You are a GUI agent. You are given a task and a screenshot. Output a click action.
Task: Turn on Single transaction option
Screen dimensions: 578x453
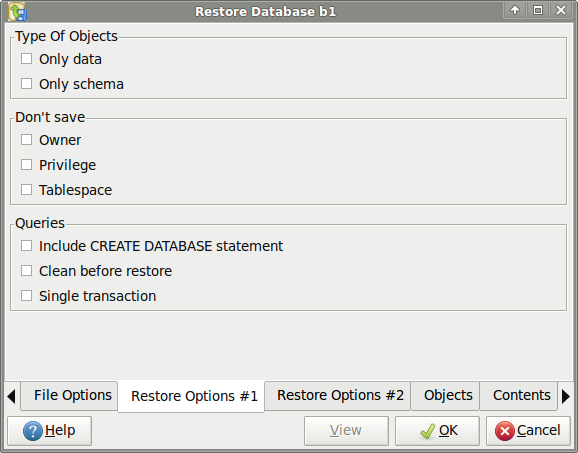pos(27,296)
